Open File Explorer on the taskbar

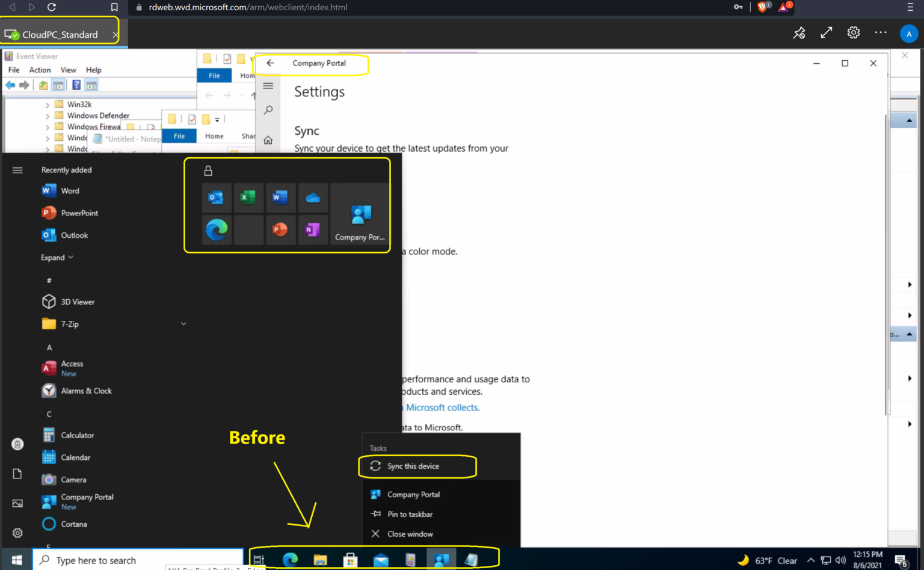point(320,560)
